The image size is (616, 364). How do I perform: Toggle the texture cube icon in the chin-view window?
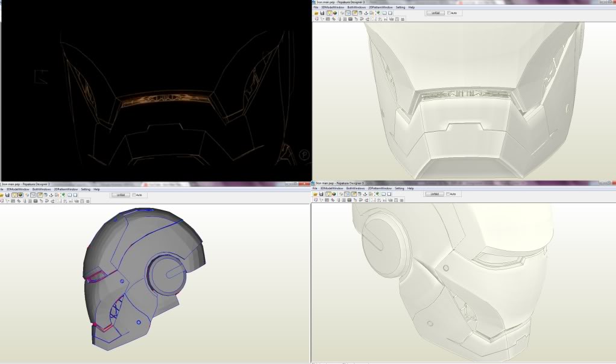click(x=335, y=13)
